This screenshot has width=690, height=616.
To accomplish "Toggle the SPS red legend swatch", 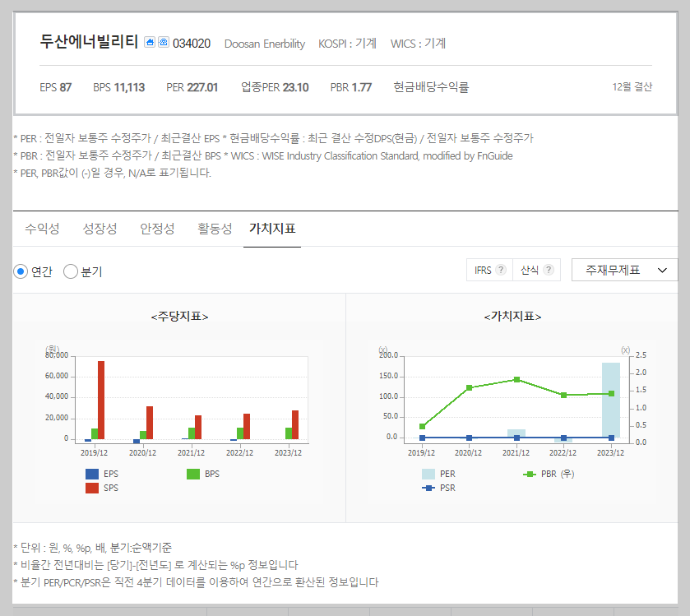I will coord(92,488).
